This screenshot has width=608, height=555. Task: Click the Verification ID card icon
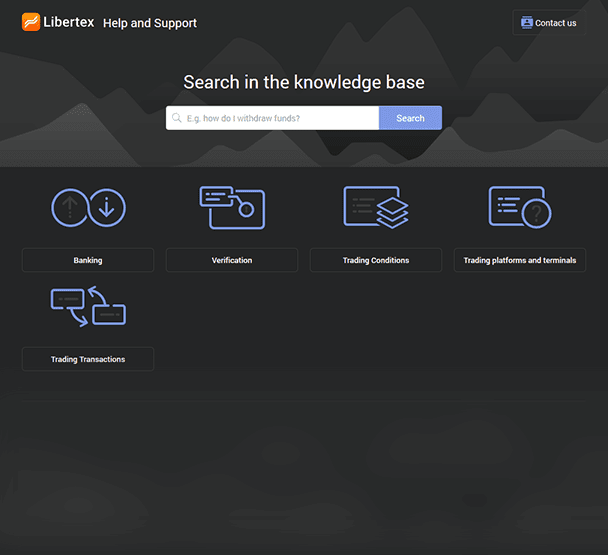point(232,207)
